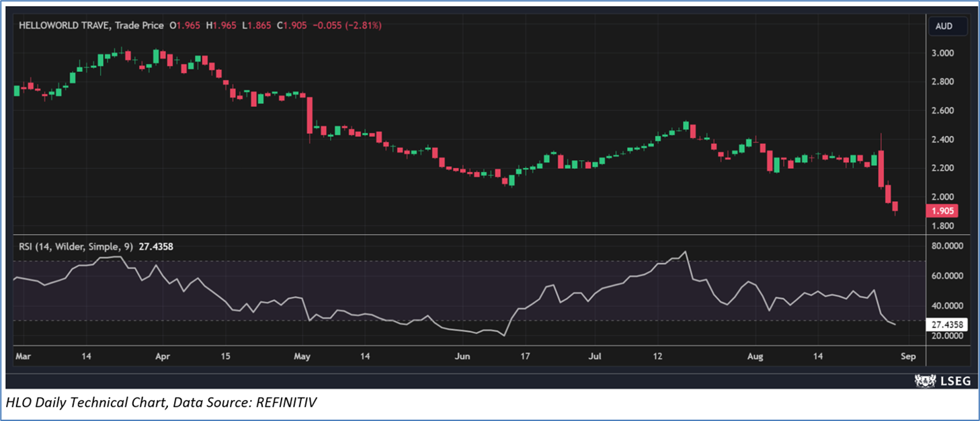Click the change value -0.055 (-2.81%)
The width and height of the screenshot is (980, 421).
pos(346,26)
